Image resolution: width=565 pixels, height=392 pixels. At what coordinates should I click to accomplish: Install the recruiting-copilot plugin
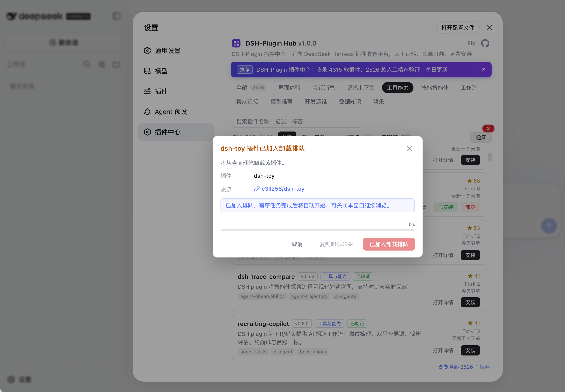(470, 350)
